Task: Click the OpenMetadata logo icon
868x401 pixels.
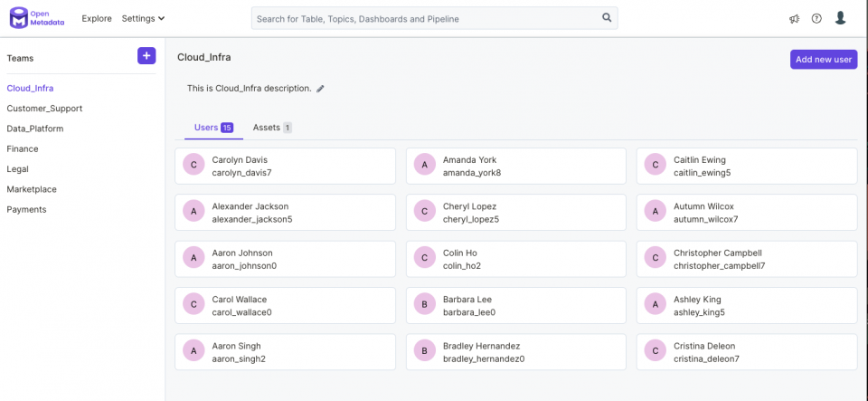Action: click(x=20, y=18)
